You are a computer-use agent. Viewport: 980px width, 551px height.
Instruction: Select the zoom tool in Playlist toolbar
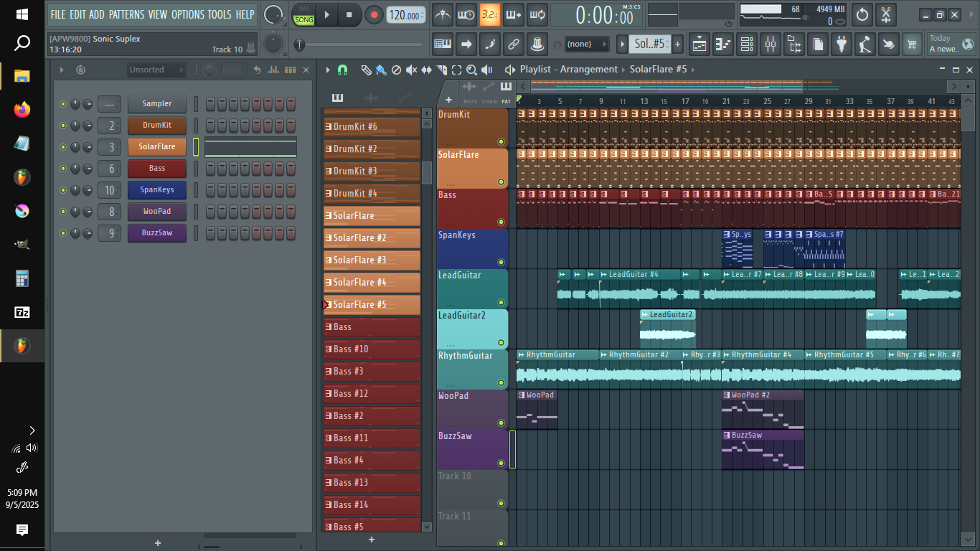click(471, 70)
